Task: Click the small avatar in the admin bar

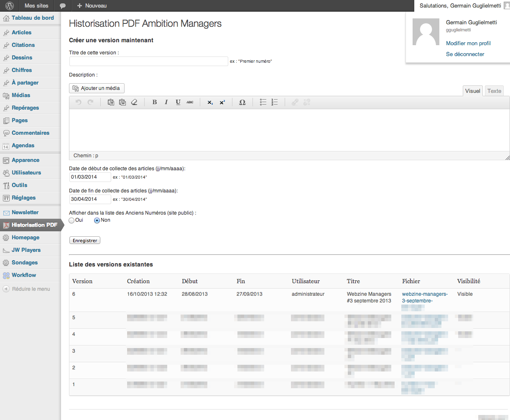Action: [x=507, y=5]
